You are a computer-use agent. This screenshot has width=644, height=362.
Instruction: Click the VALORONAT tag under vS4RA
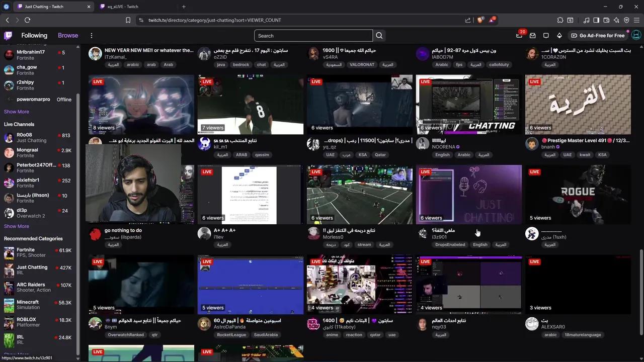[x=362, y=65]
